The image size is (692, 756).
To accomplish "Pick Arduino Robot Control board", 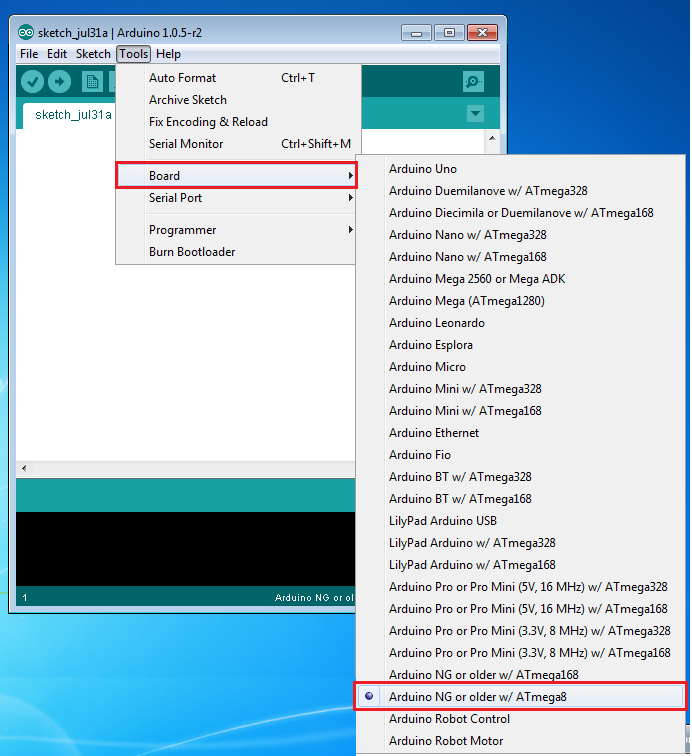I will coord(520,719).
